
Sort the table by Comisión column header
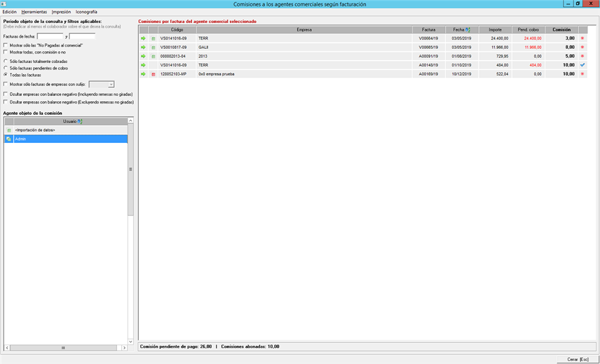(561, 29)
